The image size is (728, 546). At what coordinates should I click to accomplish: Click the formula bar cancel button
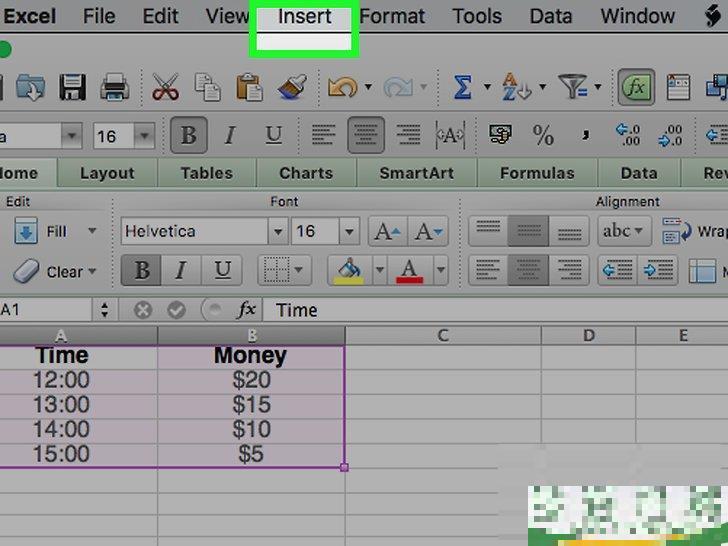point(143,310)
